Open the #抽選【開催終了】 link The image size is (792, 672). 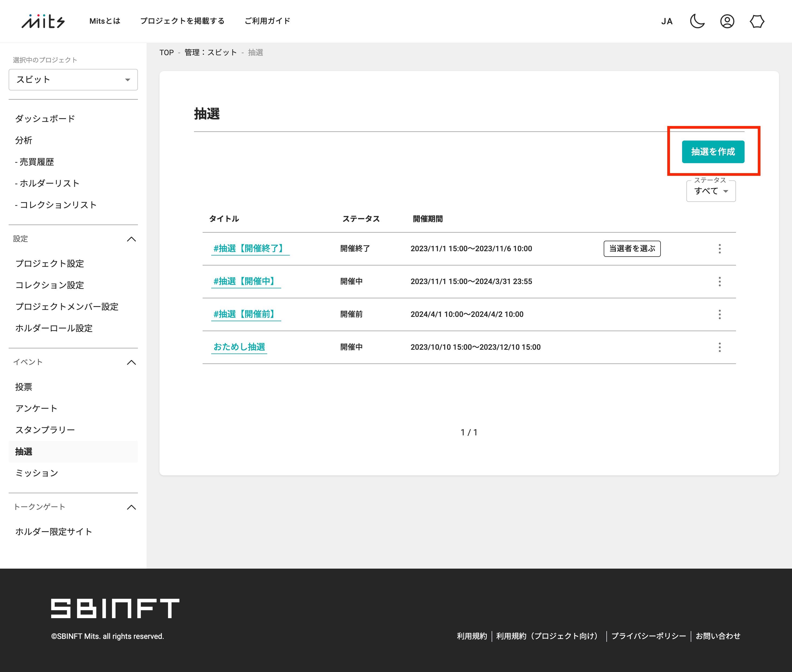tap(251, 248)
